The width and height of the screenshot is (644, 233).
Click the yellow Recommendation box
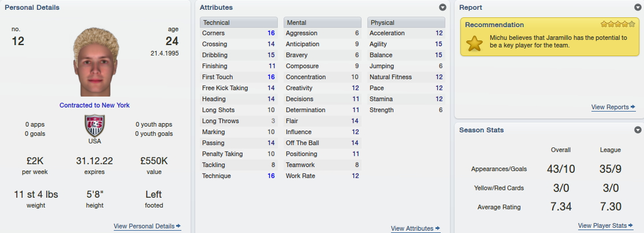tap(549, 36)
